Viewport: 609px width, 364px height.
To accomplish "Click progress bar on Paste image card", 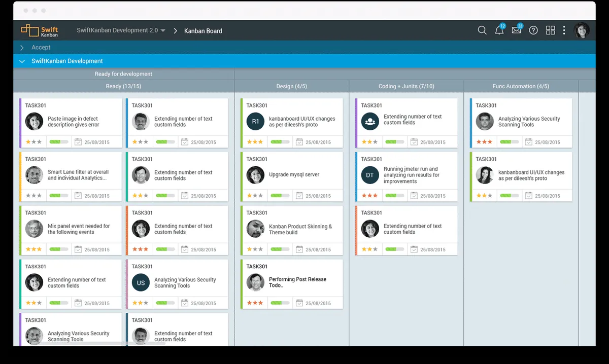I will pos(59,142).
